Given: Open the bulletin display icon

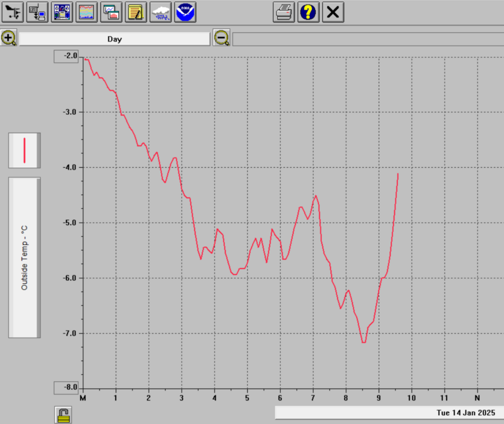Looking at the screenshot, I should click(62, 12).
